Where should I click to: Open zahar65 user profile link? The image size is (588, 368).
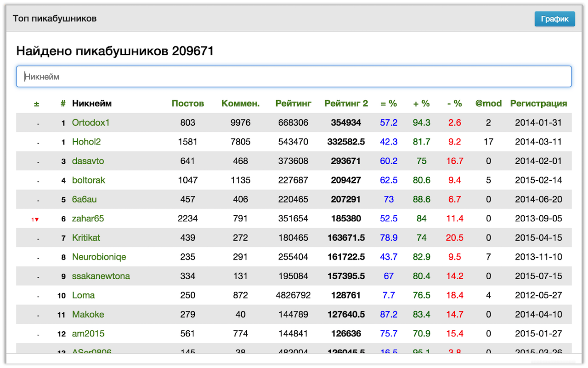click(88, 218)
